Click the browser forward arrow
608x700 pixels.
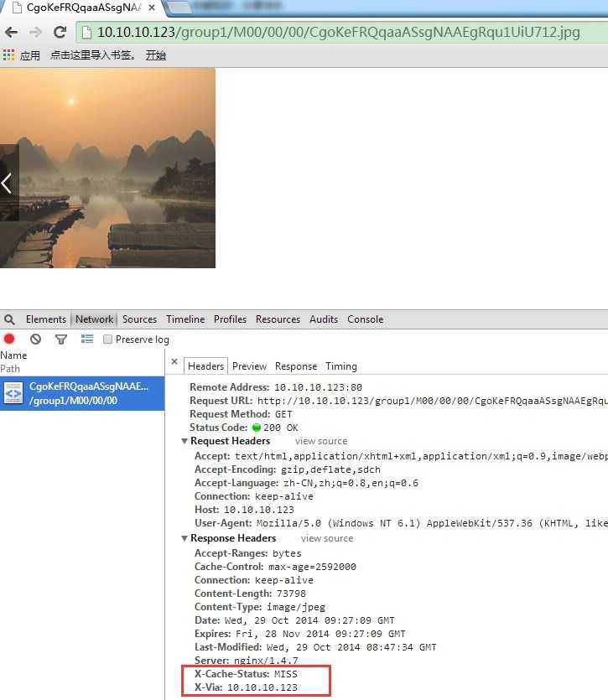point(35,32)
